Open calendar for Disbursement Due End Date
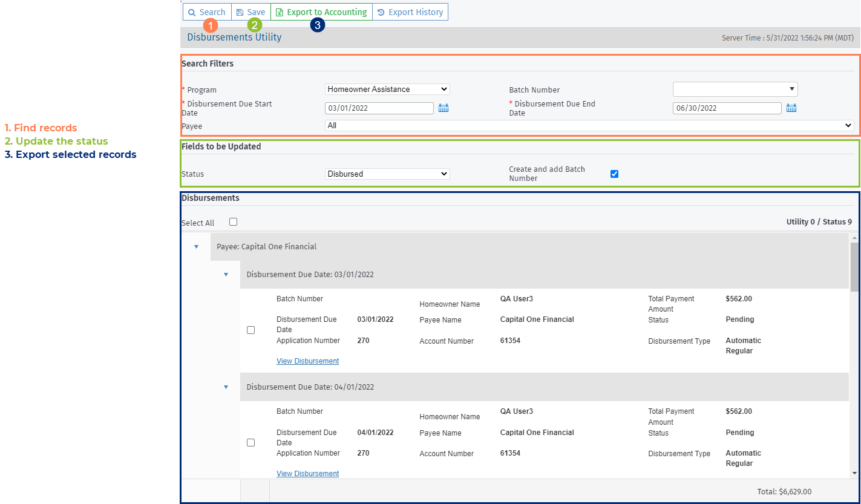The width and height of the screenshot is (861, 504). 791,108
